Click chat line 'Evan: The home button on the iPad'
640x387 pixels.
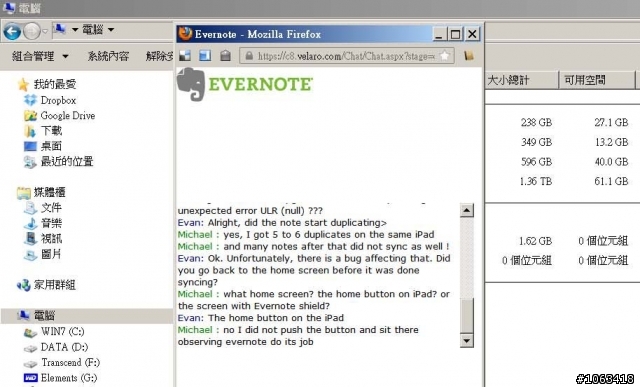pyautogui.click(x=261, y=318)
